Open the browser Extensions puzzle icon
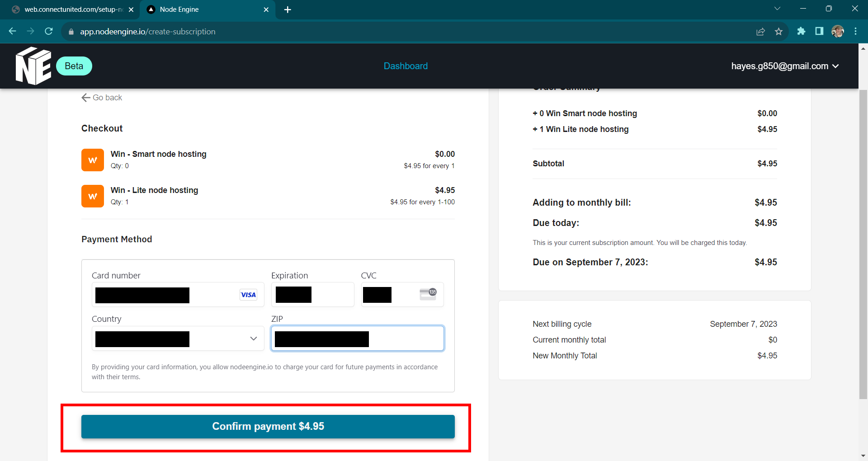The width and height of the screenshot is (868, 461). tap(801, 31)
